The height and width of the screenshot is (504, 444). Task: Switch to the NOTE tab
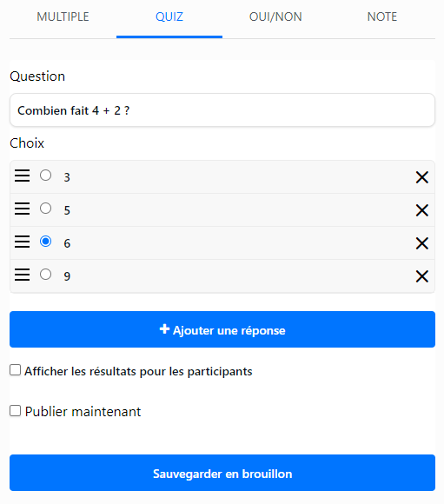[382, 17]
